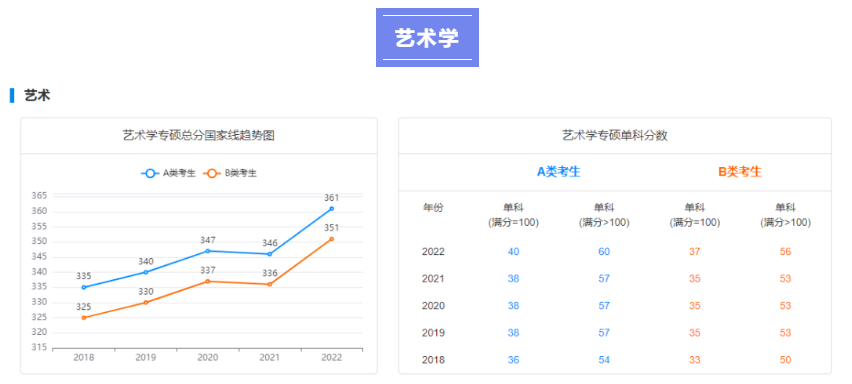Click the 337 data label in the chart
This screenshot has height=384, width=852.
[208, 270]
